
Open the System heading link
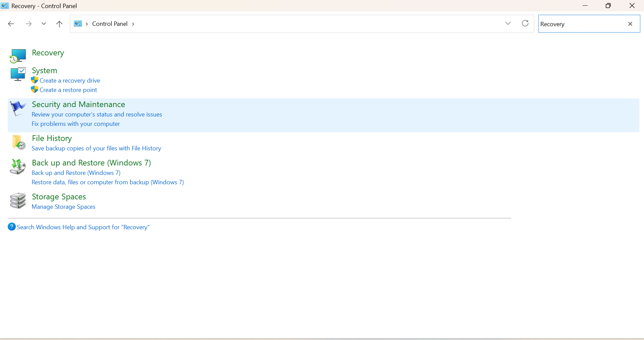point(45,70)
